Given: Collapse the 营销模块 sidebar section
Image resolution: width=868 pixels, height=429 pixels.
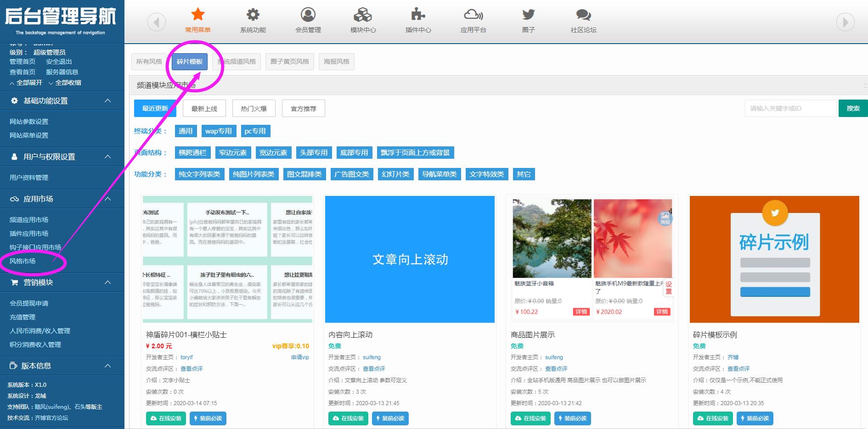Looking at the screenshot, I should (107, 282).
